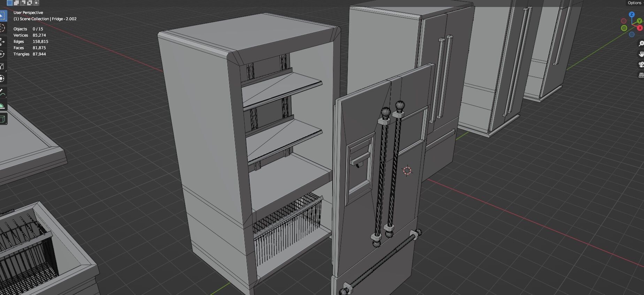Set selection mode to new selection
Screen dimensions: 644x295
(x=10, y=3)
